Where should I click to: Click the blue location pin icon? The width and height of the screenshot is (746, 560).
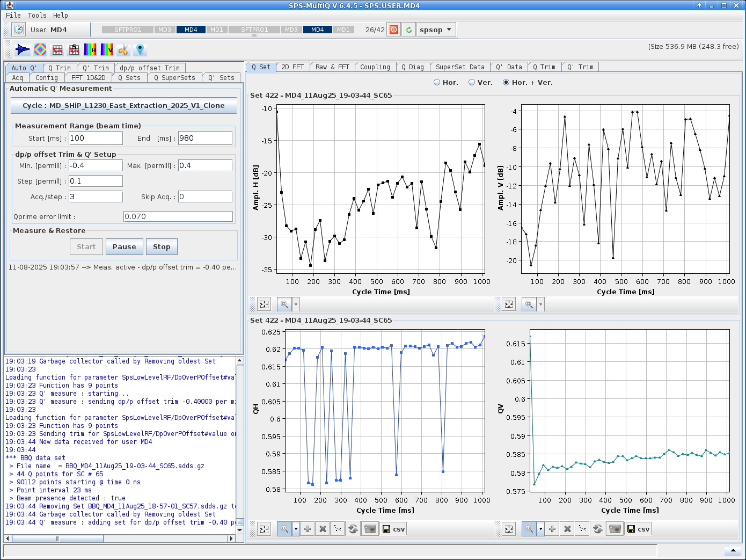pos(140,50)
